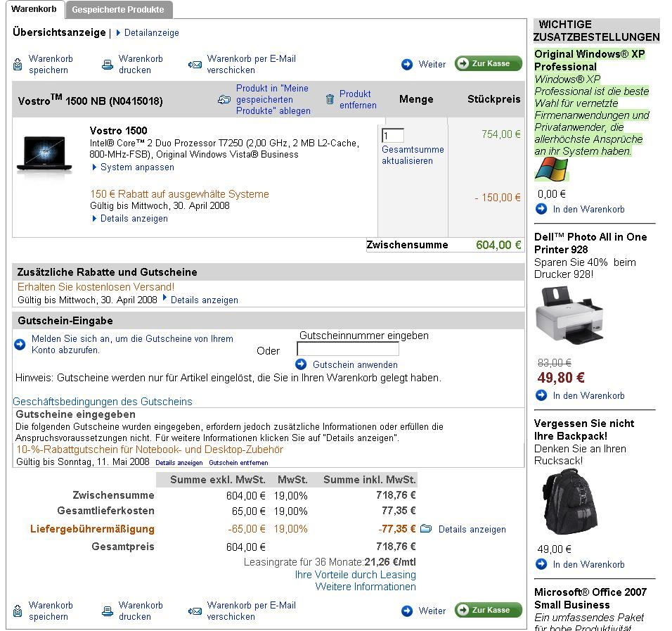The image size is (672, 631).
Task: Click Details anzeigen beside 10-% coupon
Action: pyautogui.click(x=179, y=463)
